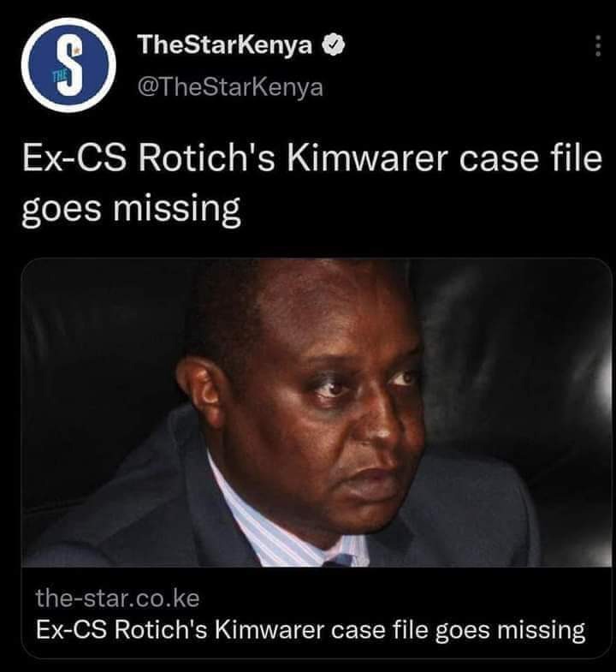Click the verified badge beside TheStarKenya
Screen dimensions: 616x672
335,45
